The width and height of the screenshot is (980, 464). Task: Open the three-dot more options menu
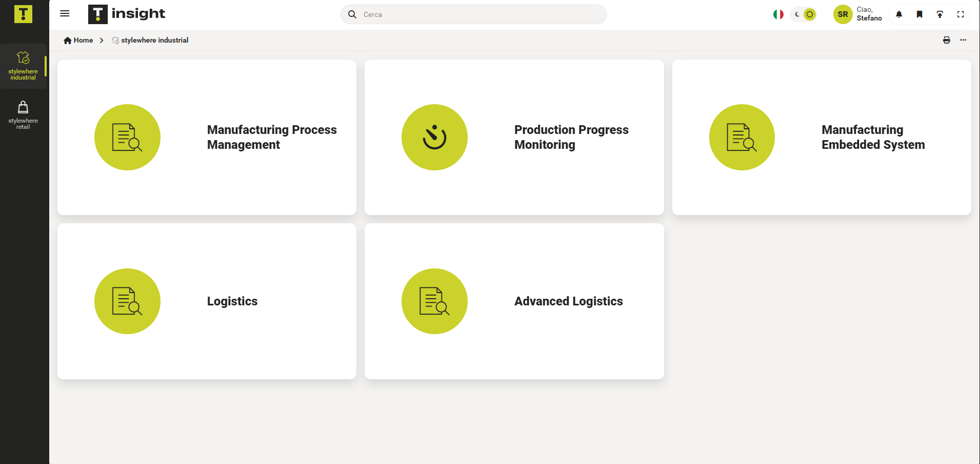[963, 40]
